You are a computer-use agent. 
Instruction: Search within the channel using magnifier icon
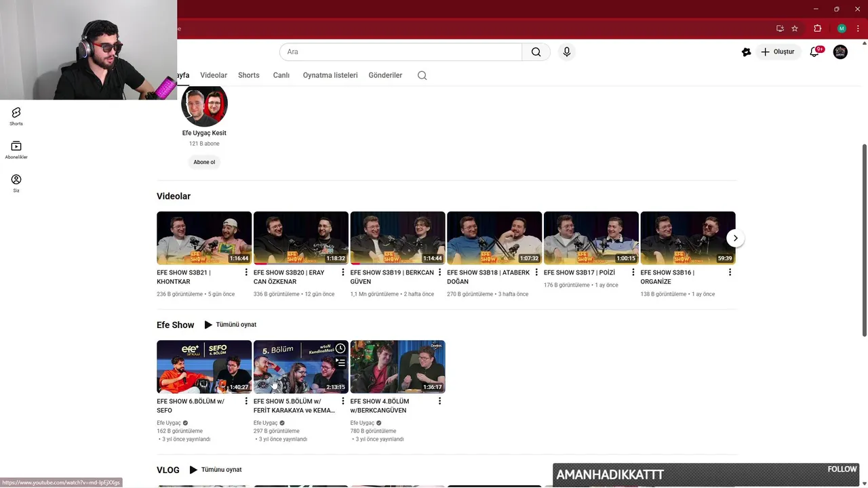[x=422, y=75]
